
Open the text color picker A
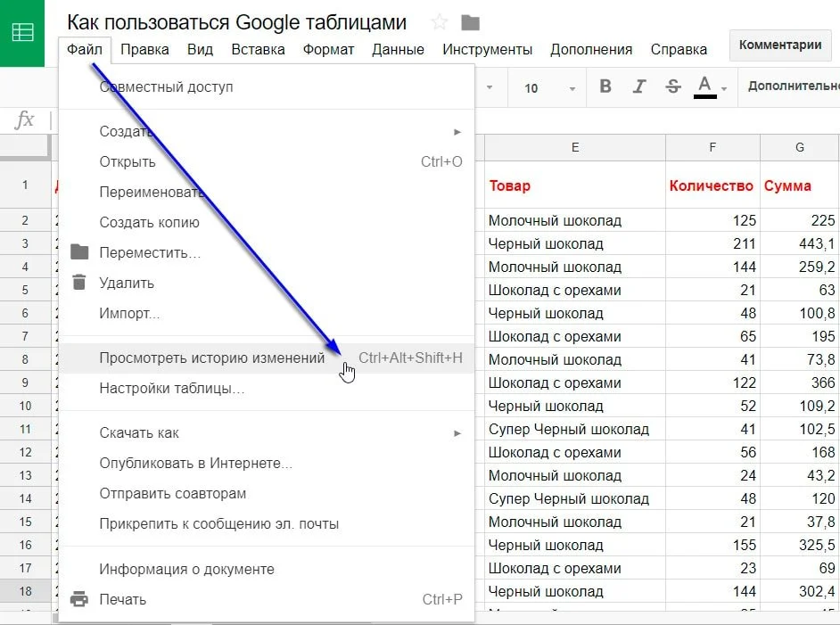pos(704,86)
